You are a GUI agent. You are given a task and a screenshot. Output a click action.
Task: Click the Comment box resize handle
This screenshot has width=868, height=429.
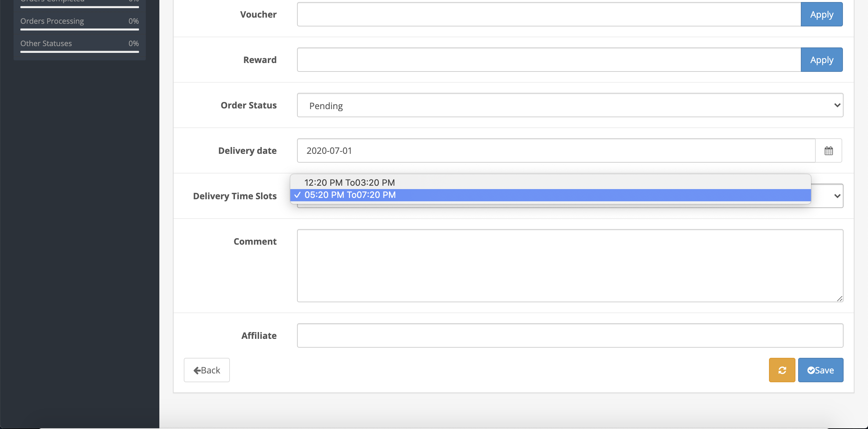pyautogui.click(x=840, y=299)
